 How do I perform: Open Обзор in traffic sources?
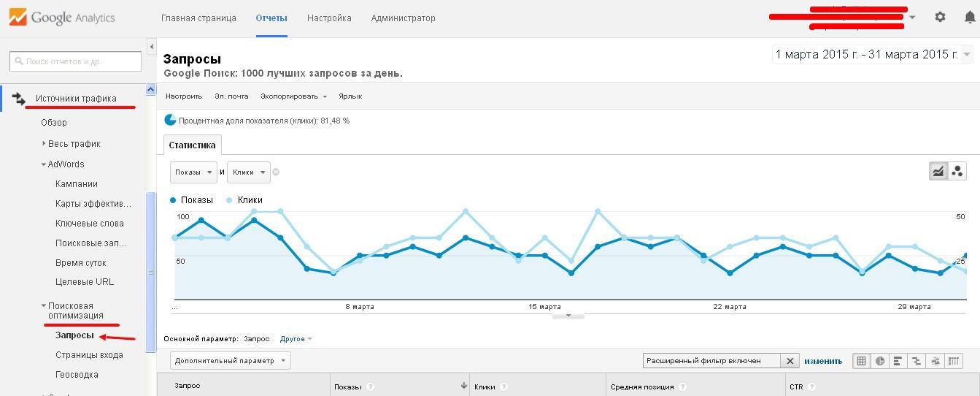54,123
